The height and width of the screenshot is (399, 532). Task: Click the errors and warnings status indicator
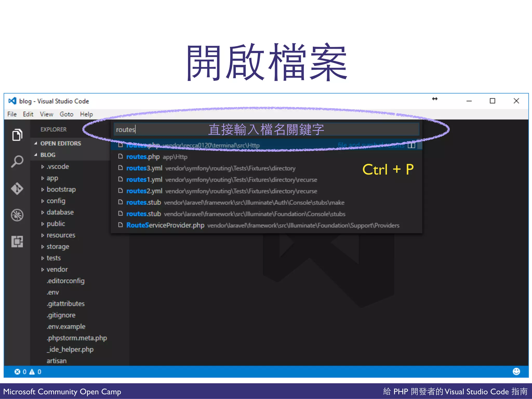(x=28, y=372)
